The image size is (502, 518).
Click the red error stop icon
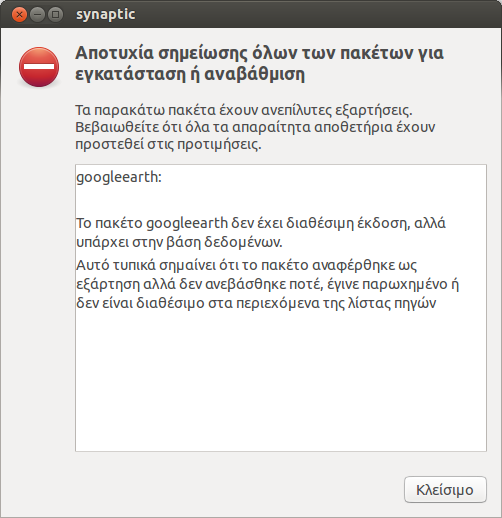(39, 67)
